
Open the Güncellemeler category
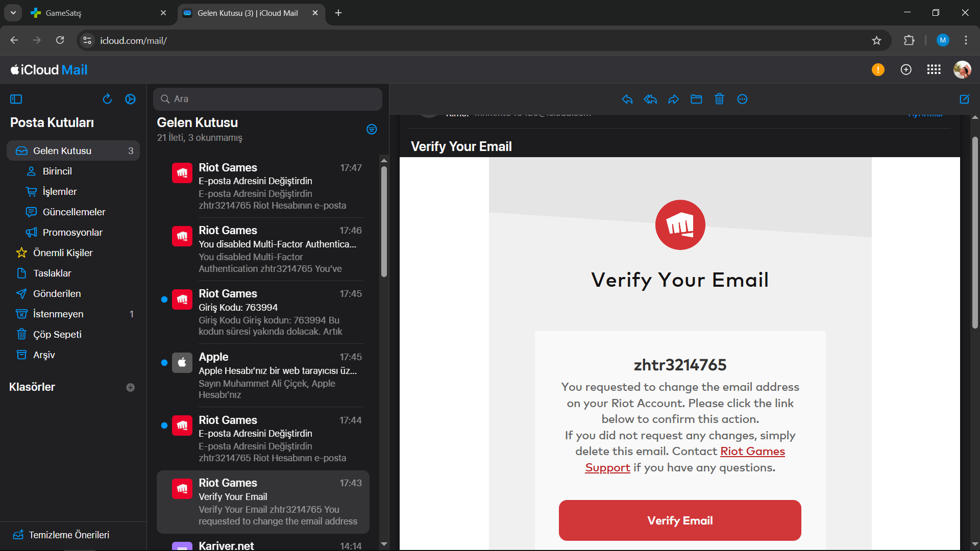pyautogui.click(x=73, y=212)
